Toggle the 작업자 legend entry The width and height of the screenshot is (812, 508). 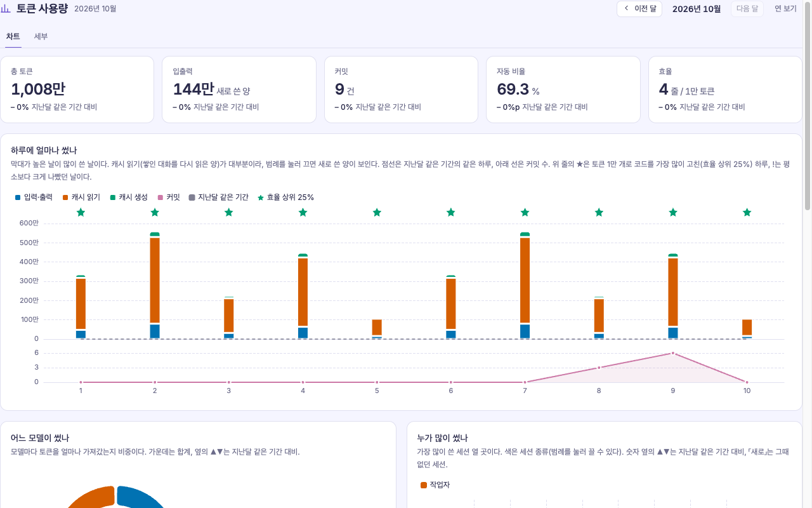tap(435, 485)
